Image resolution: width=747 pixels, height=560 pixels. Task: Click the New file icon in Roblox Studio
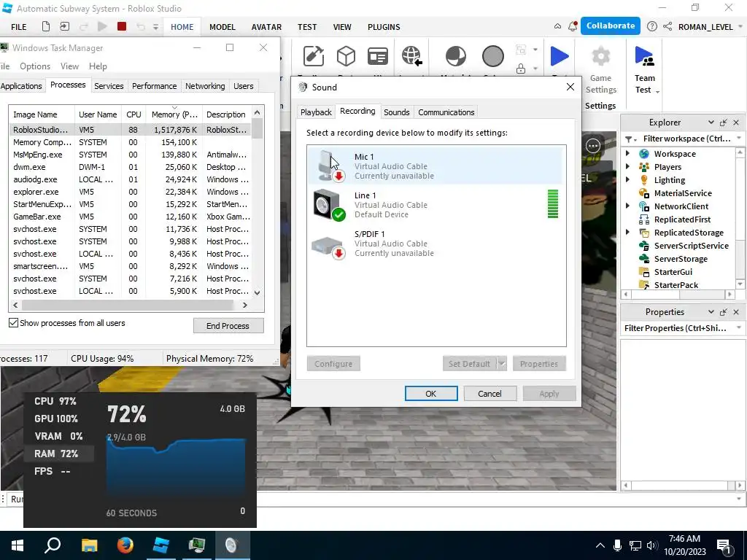[x=46, y=27]
